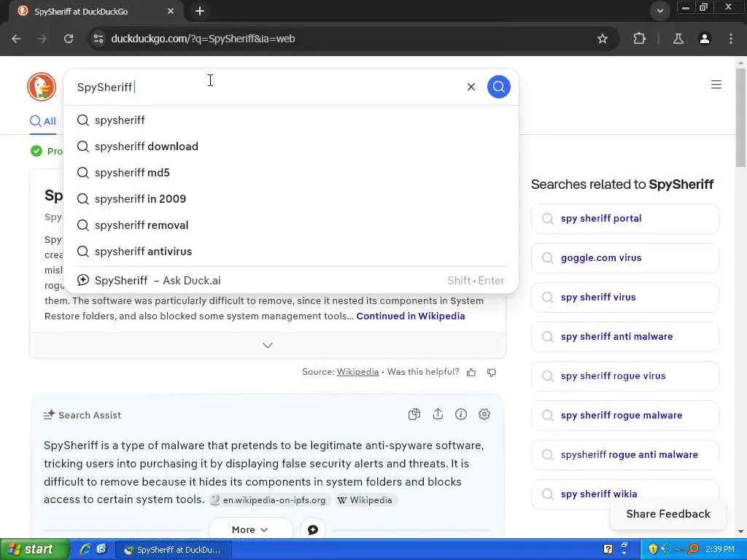
Task: Click the taskbar clock showing 2:39 PM
Action: [720, 550]
